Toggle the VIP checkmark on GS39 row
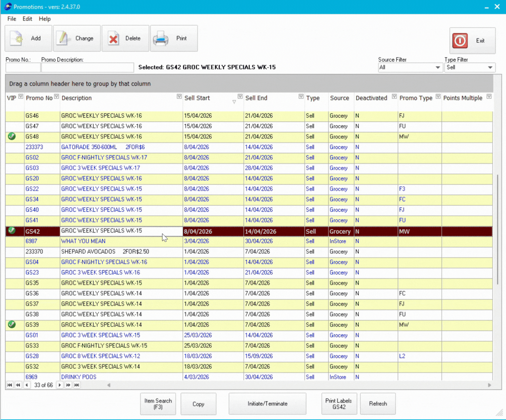This screenshot has width=506, height=420. pyautogui.click(x=12, y=325)
